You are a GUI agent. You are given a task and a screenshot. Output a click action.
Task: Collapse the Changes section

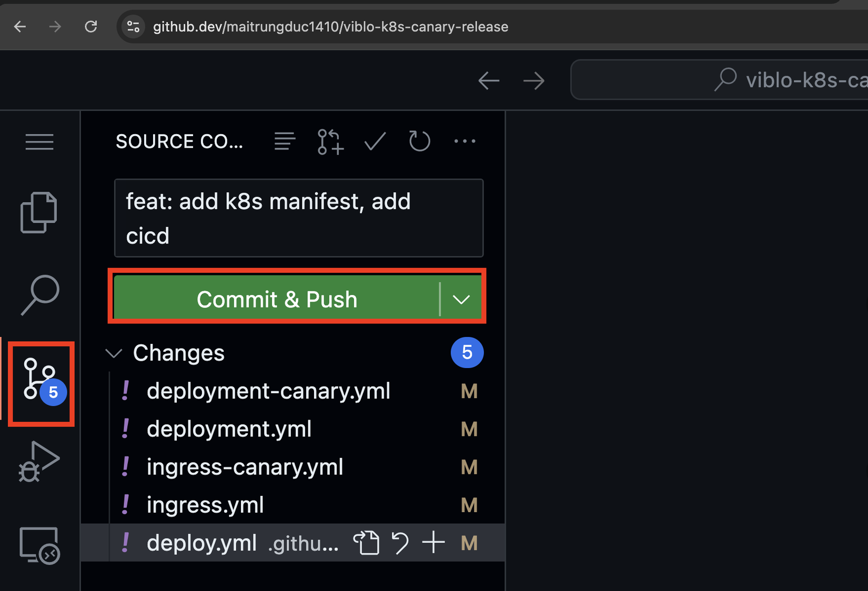point(114,353)
